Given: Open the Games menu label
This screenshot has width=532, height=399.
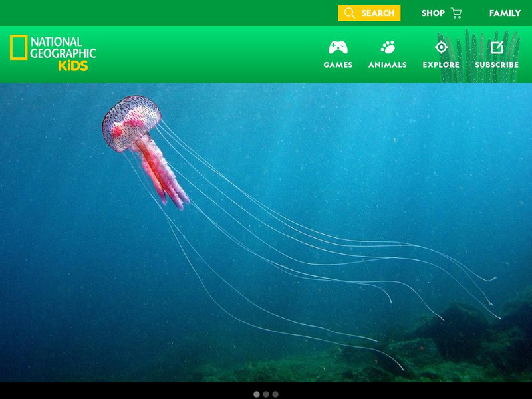Looking at the screenshot, I should point(338,65).
